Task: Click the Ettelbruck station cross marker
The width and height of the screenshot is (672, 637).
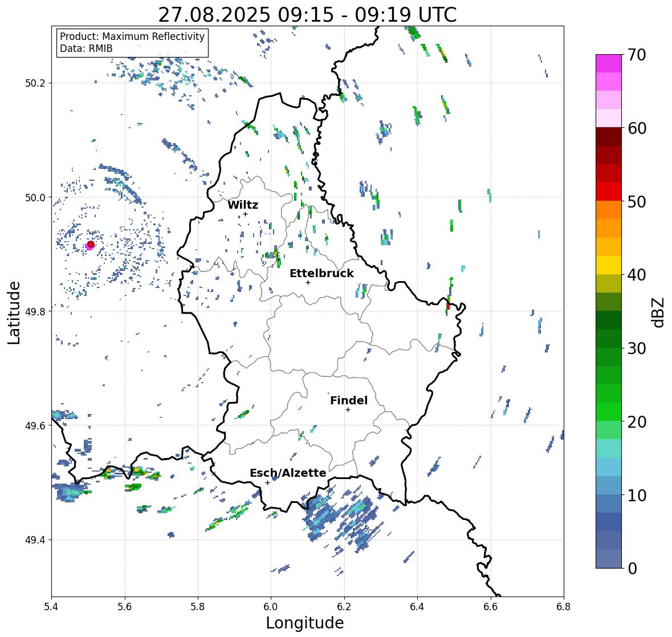Action: pos(308,282)
